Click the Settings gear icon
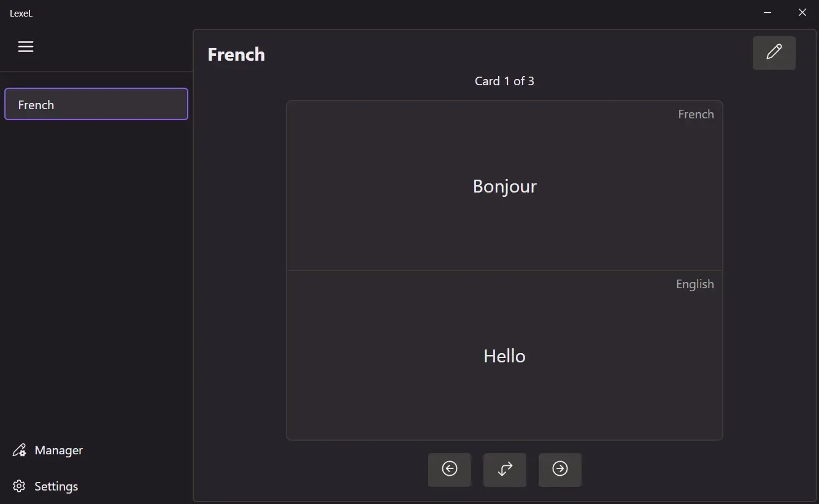 point(20,486)
